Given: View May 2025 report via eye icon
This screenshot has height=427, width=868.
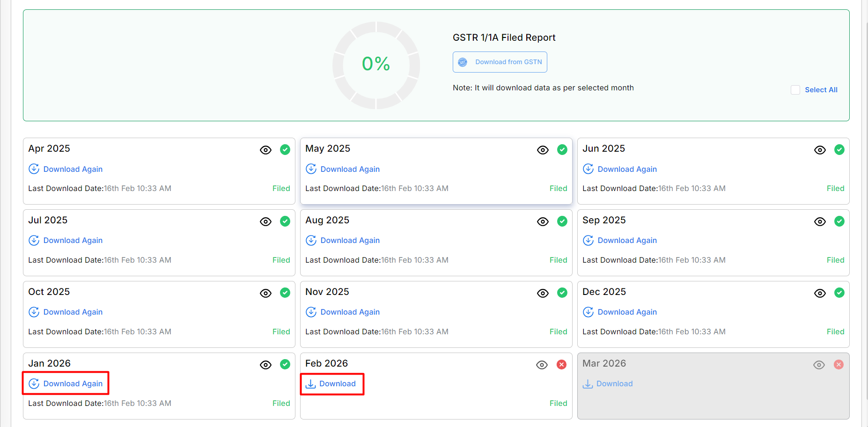Looking at the screenshot, I should point(543,150).
